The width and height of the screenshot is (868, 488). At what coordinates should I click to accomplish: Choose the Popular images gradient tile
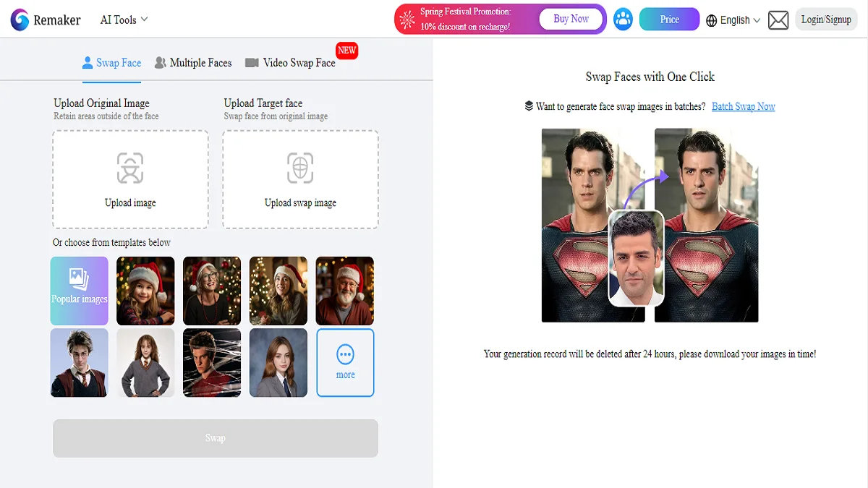[79, 291]
